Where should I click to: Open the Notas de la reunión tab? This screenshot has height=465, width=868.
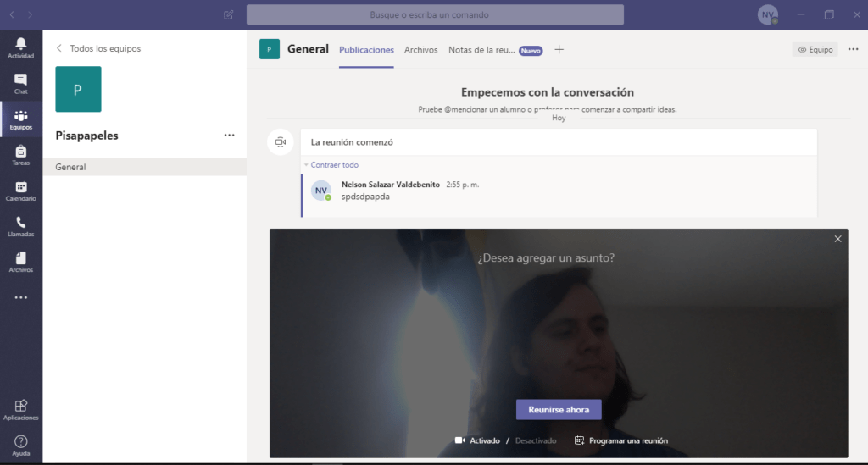(481, 50)
